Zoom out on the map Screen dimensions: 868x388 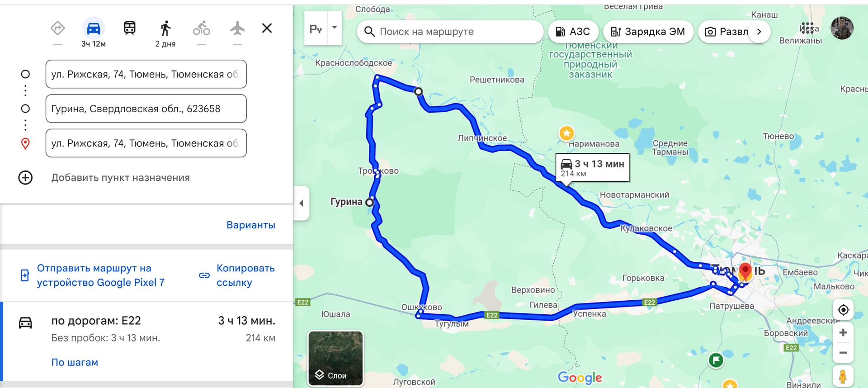tap(843, 353)
